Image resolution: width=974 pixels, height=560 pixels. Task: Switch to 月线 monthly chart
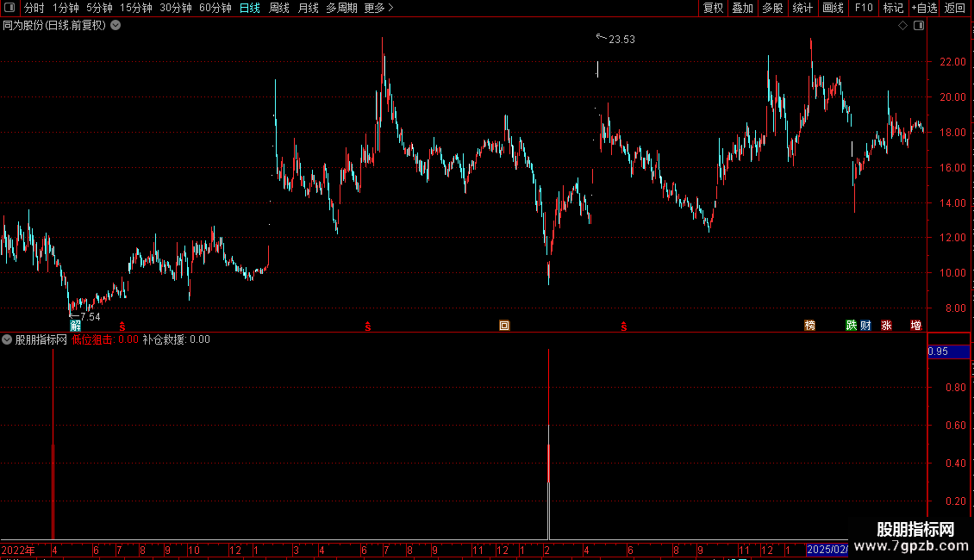[308, 8]
